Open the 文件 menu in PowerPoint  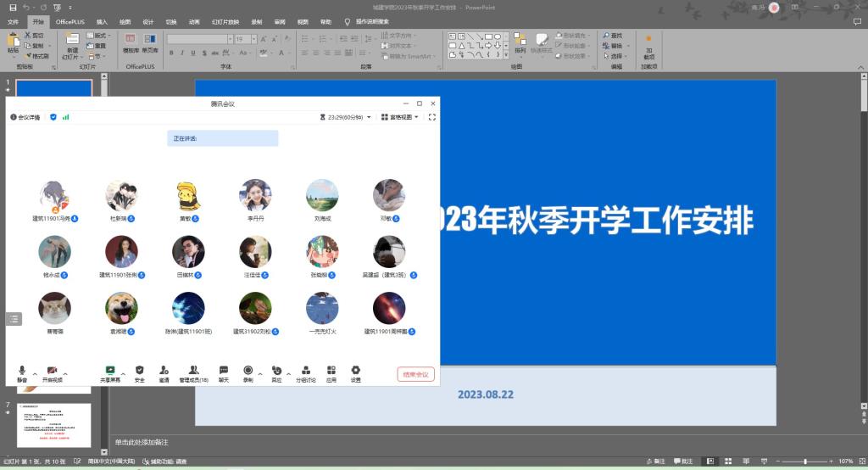(13, 20)
